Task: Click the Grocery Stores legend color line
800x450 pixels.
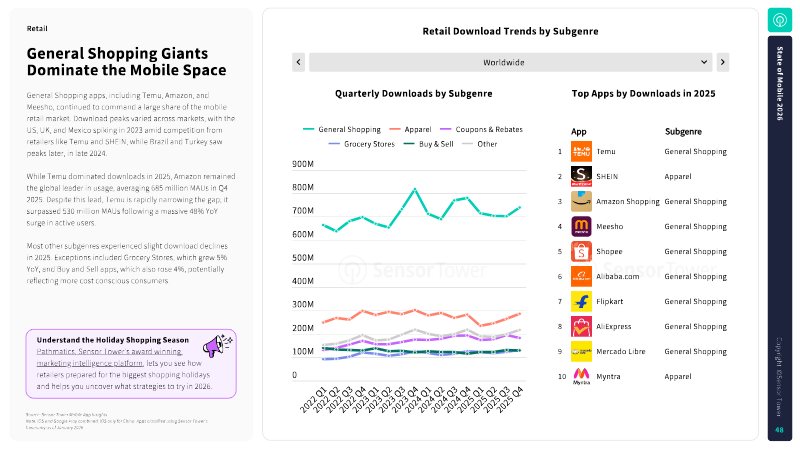Action: [x=333, y=144]
